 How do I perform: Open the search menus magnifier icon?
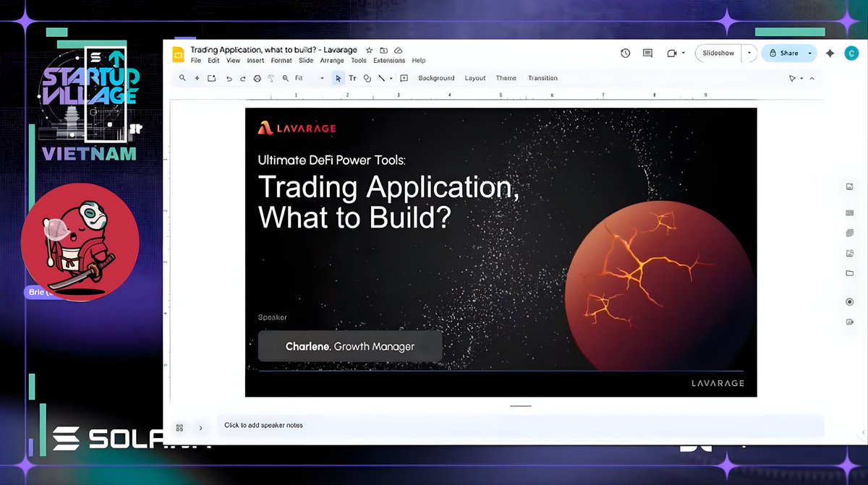182,78
